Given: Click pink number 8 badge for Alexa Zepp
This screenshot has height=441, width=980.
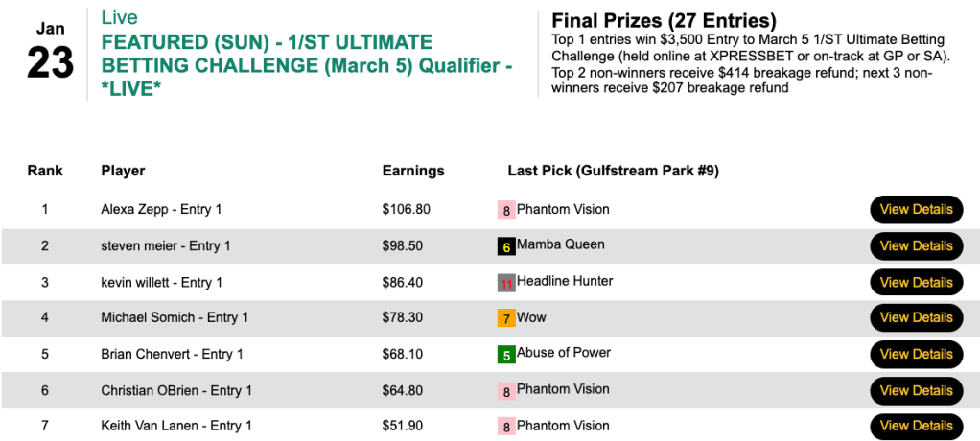Looking at the screenshot, I should [506, 210].
